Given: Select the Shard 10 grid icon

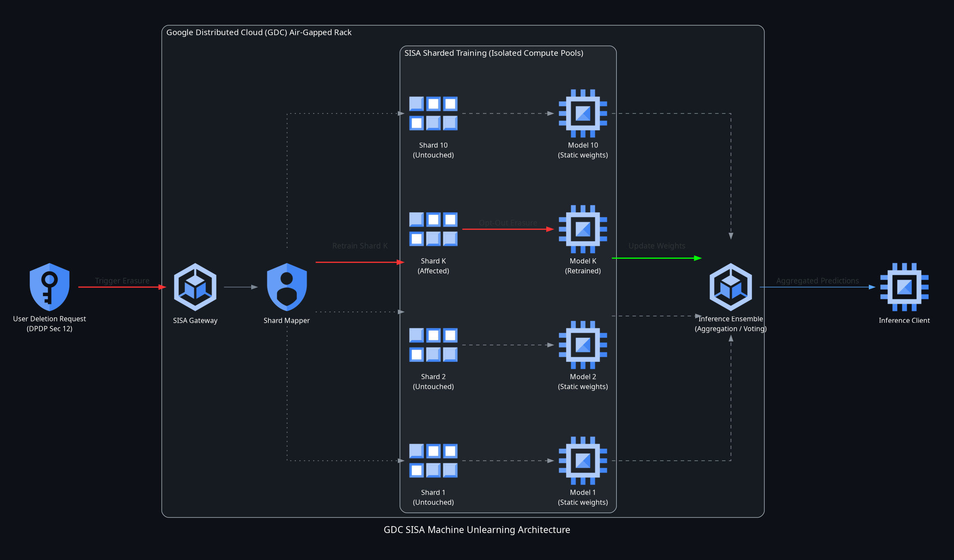Looking at the screenshot, I should coord(433,113).
